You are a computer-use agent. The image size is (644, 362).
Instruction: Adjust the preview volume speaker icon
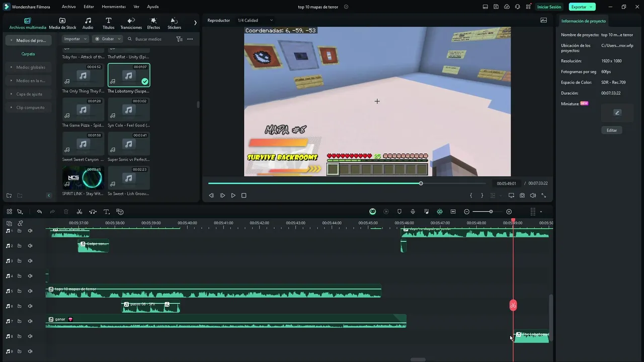pos(533,196)
